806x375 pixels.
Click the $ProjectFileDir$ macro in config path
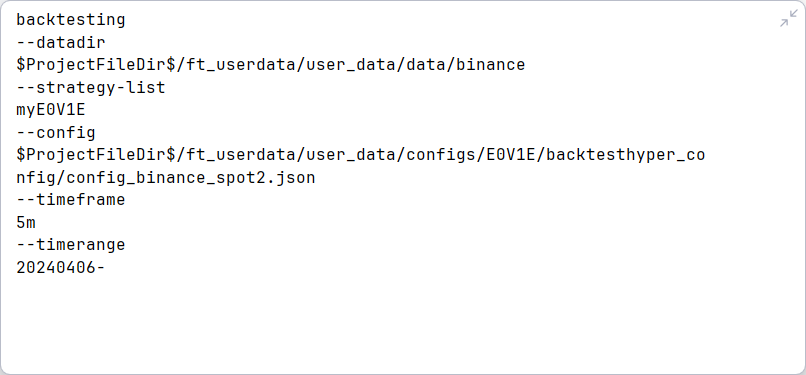[x=96, y=155]
